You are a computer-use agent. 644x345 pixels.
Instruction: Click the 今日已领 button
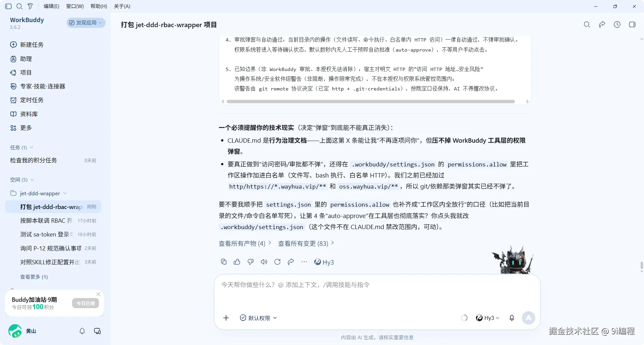(86, 303)
